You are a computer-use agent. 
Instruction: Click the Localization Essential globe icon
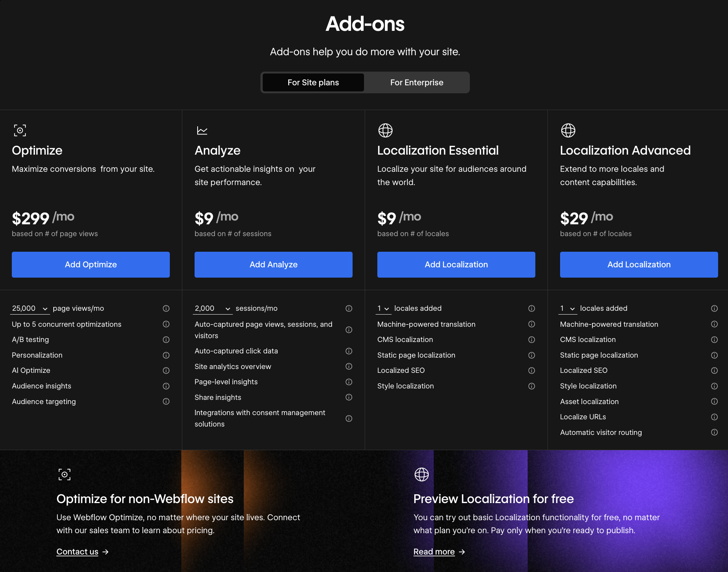385,130
